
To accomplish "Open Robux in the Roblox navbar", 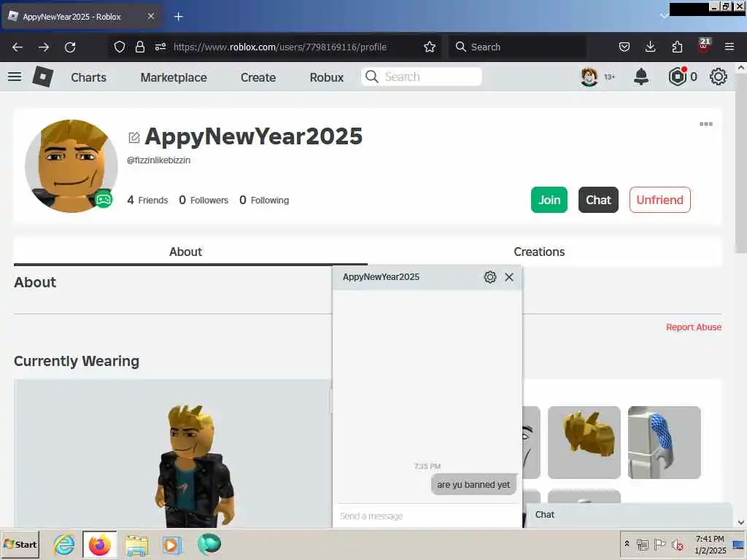I will (x=326, y=77).
